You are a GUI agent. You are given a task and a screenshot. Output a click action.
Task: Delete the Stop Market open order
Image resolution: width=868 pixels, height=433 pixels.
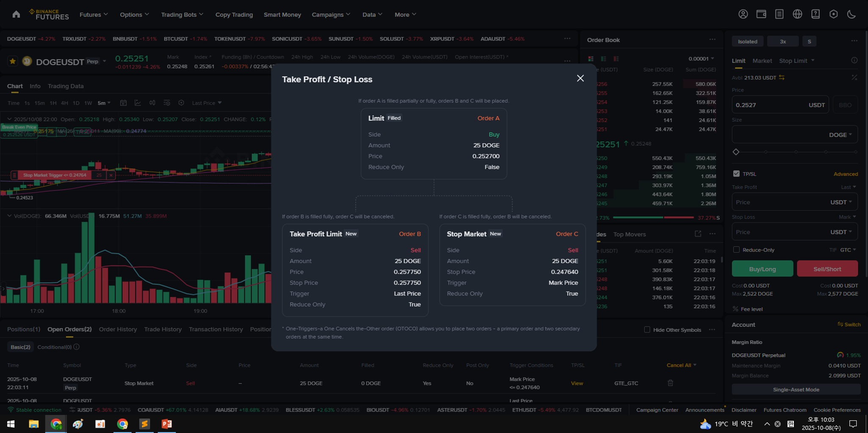pyautogui.click(x=670, y=383)
